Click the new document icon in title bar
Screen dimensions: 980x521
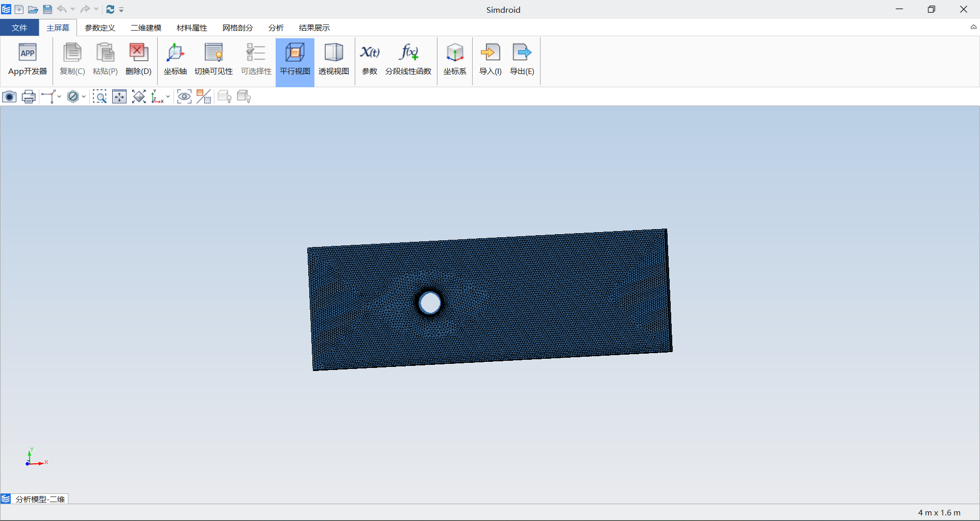19,9
